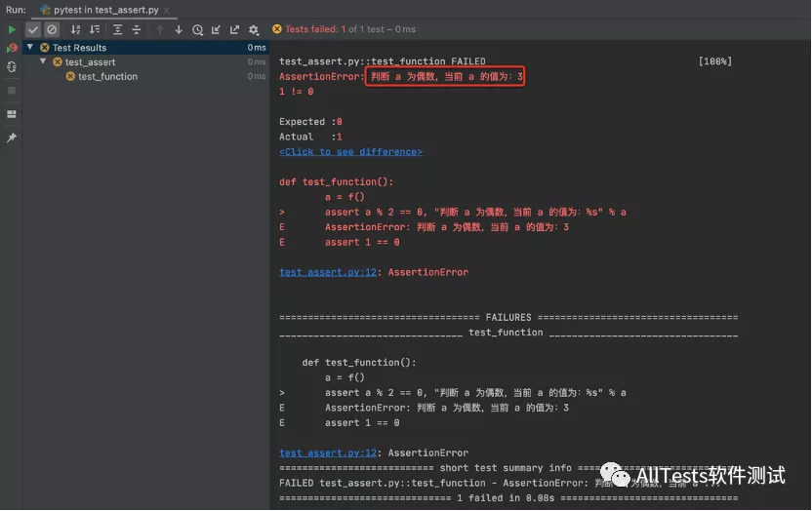Screen dimensions: 812x511
Task: Select test_function in results tree
Action: click(x=107, y=76)
